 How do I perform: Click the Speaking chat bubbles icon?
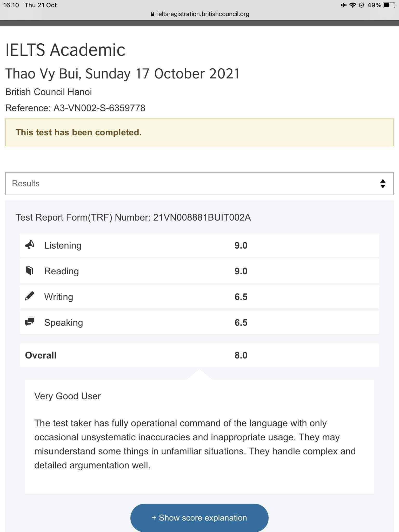coord(30,322)
